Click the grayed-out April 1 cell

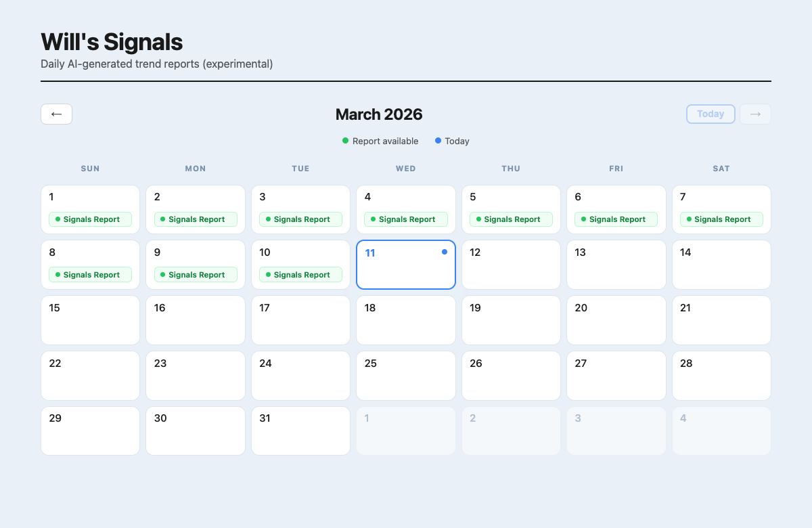click(x=406, y=431)
